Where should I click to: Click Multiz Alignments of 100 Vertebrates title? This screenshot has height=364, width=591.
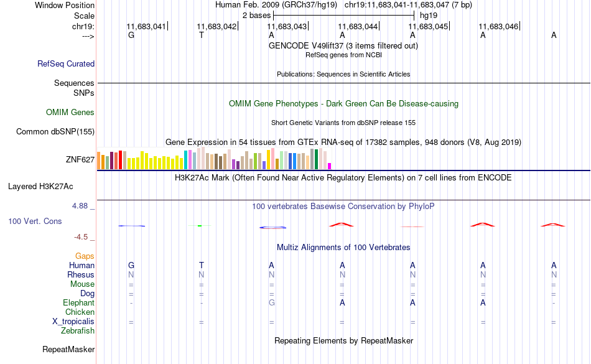pyautogui.click(x=343, y=248)
